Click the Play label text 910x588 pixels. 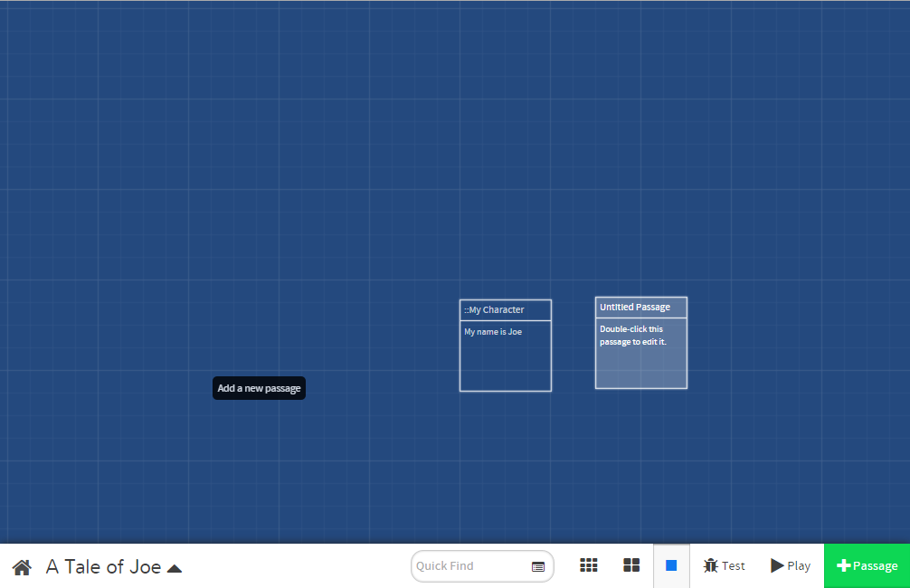click(799, 565)
